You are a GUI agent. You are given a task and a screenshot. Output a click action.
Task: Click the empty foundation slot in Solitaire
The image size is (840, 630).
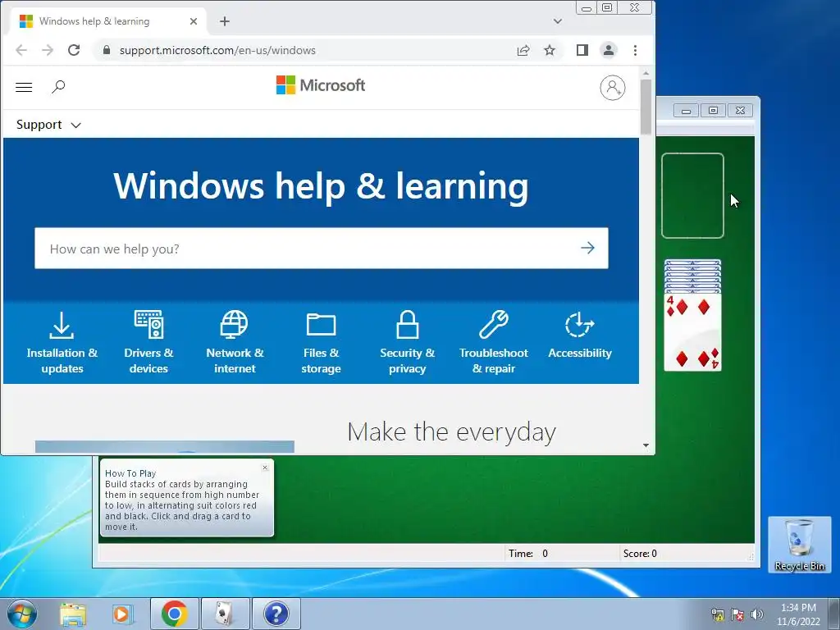(692, 195)
